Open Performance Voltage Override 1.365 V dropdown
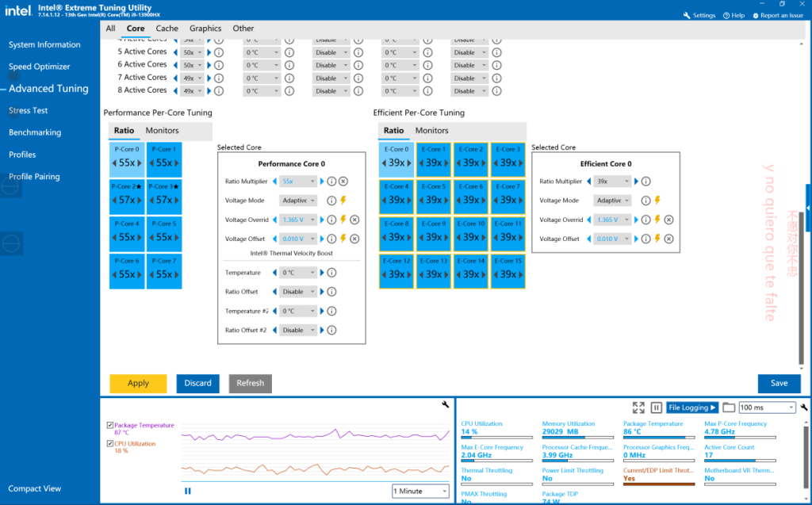Viewport: 812px width, 505px height. click(x=298, y=220)
